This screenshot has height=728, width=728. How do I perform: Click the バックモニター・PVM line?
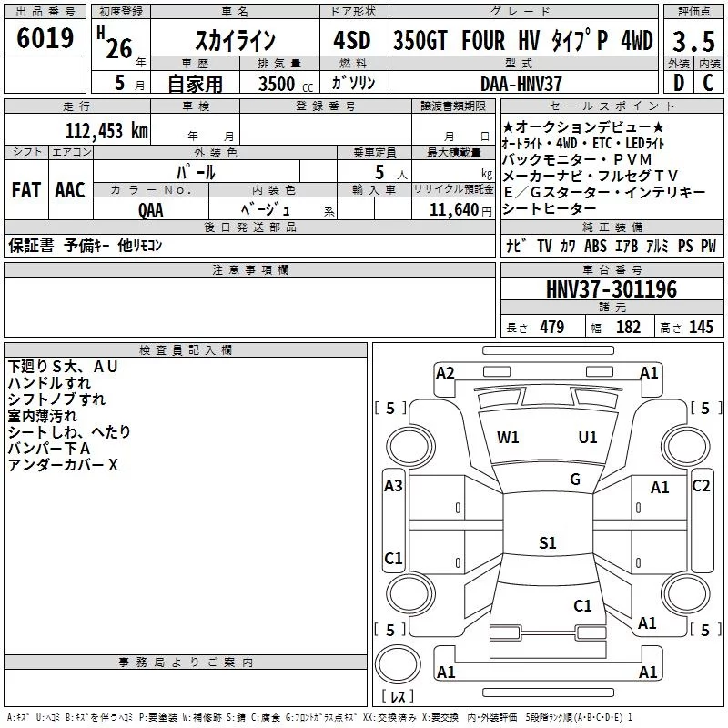(x=577, y=159)
